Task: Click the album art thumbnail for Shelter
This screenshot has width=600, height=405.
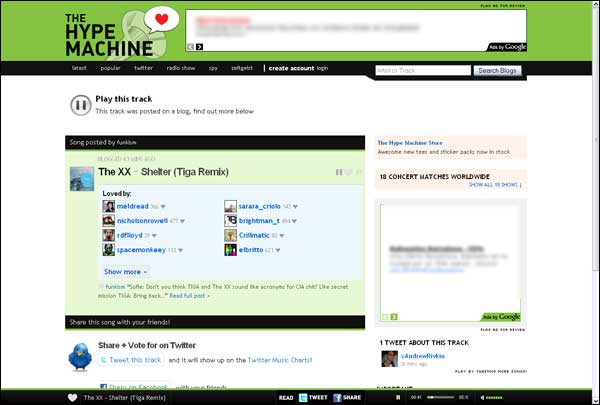Action: click(x=81, y=177)
